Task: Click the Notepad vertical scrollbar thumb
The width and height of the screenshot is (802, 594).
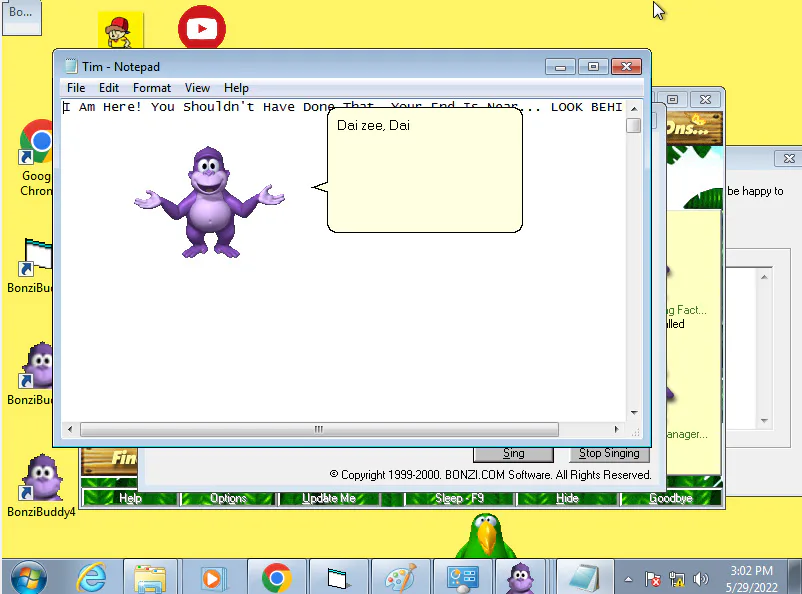Action: (634, 125)
